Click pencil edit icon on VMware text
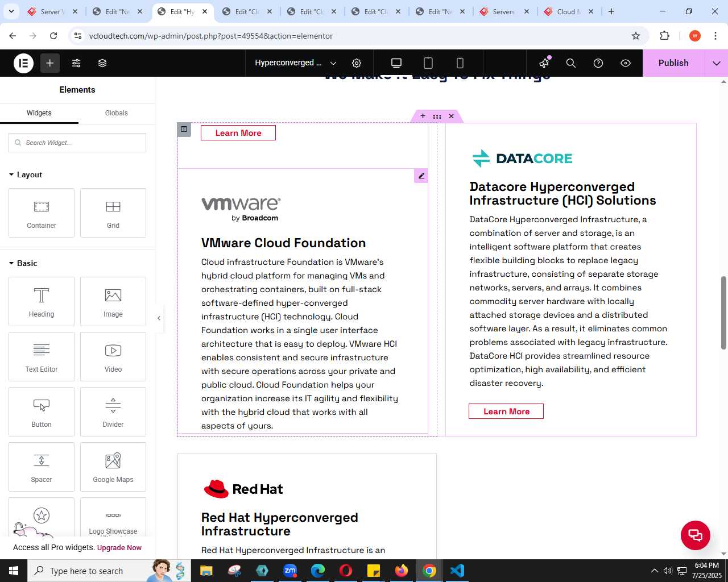Viewport: 728px width, 582px height. [x=421, y=176]
